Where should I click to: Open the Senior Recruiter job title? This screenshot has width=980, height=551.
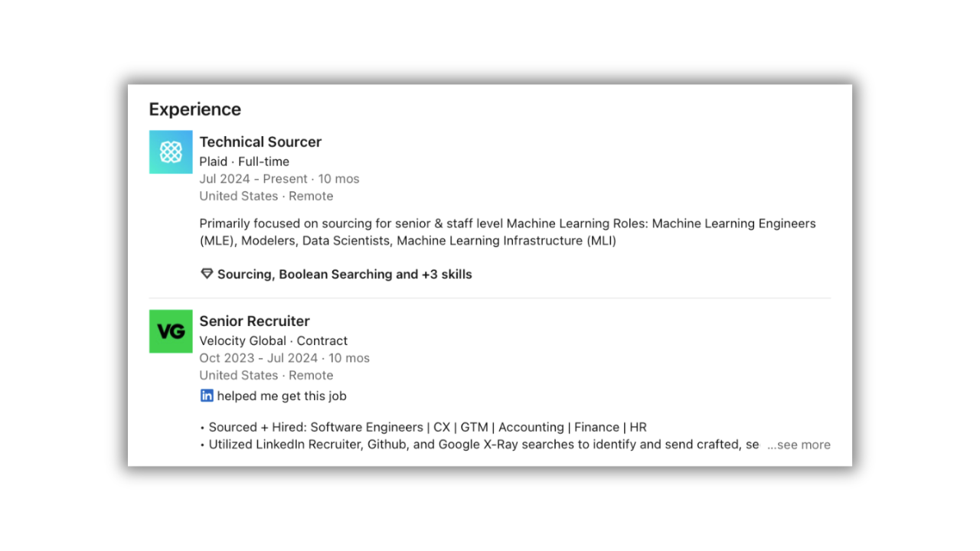point(254,321)
